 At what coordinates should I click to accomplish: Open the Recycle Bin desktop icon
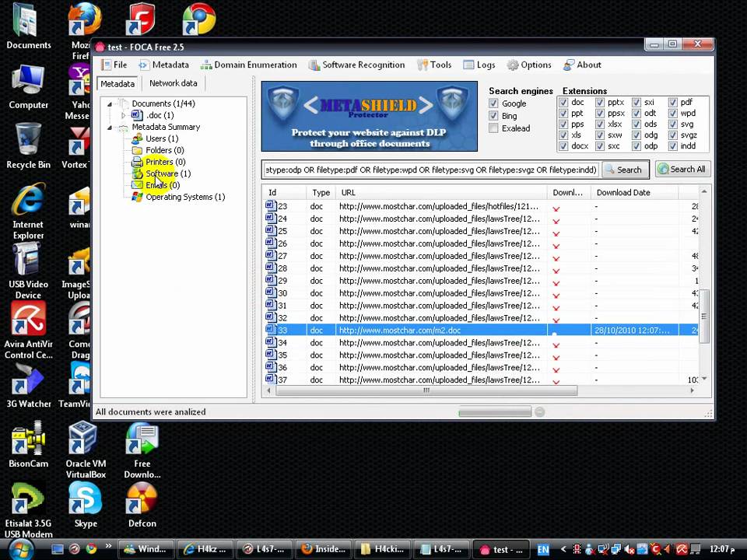pos(28,145)
